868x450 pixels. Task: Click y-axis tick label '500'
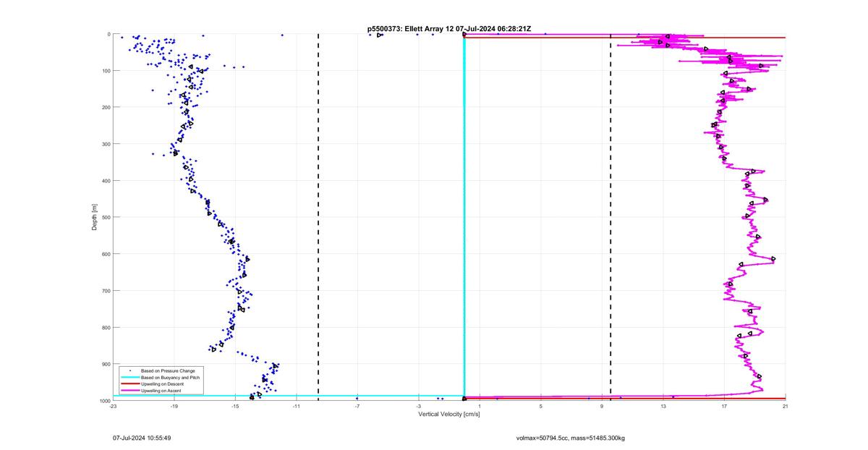point(105,217)
